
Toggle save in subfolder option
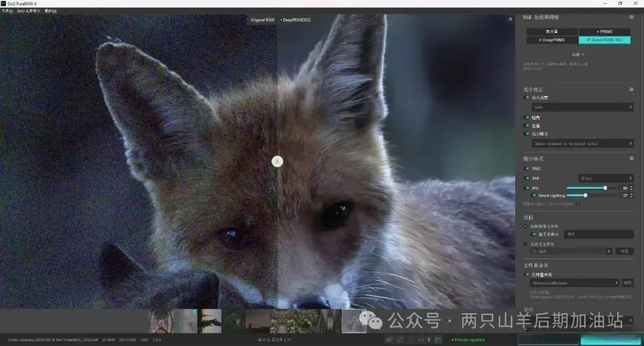(x=534, y=234)
